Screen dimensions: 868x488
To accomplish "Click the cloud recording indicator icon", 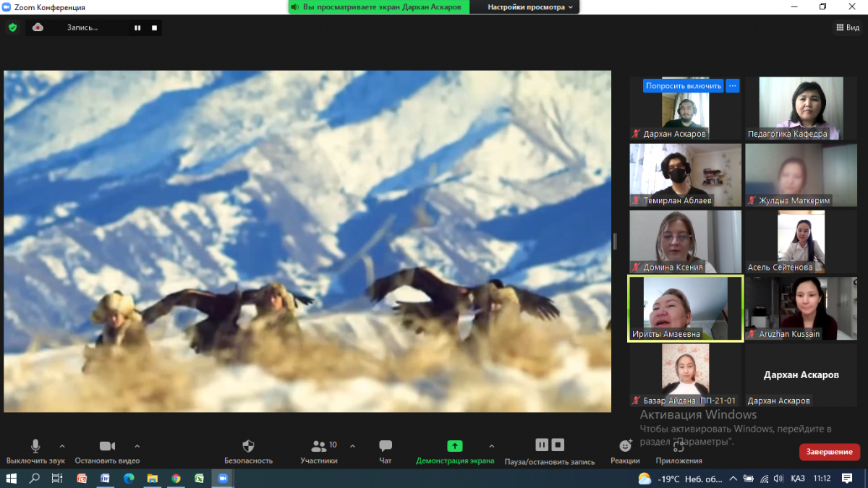I will [x=38, y=27].
